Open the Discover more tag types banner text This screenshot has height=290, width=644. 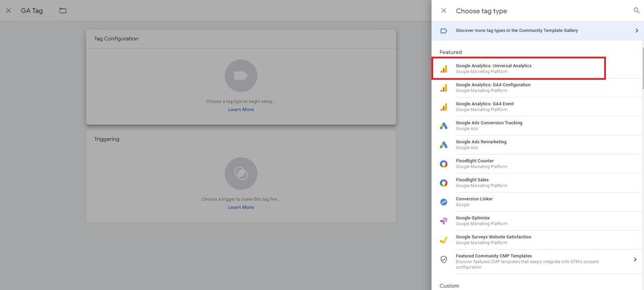pyautogui.click(x=516, y=31)
